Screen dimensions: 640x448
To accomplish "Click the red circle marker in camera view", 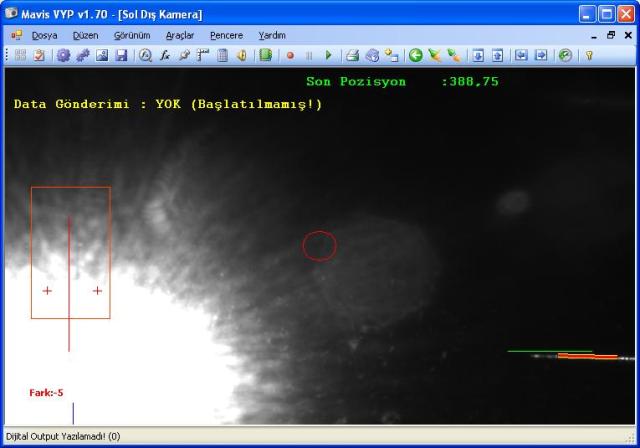I will [320, 246].
